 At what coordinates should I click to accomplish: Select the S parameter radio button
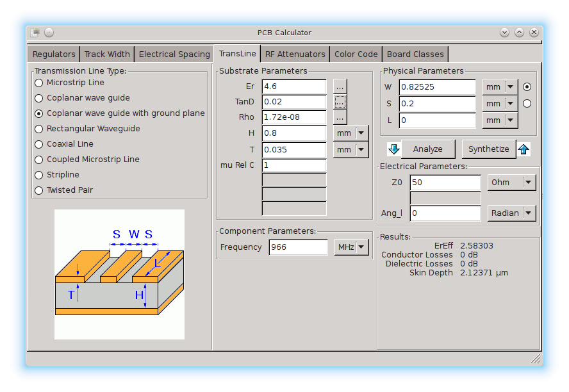click(527, 104)
